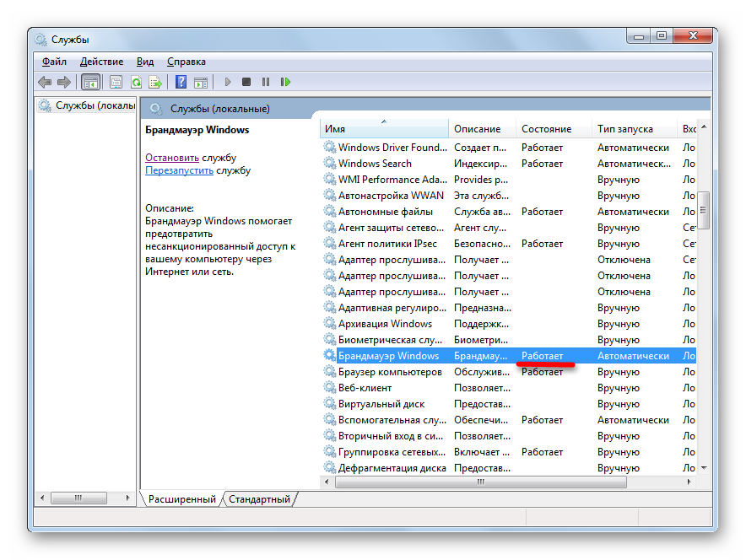Sort by Состояние column header
Image resolution: width=746 pixels, height=560 pixels.
(546, 129)
